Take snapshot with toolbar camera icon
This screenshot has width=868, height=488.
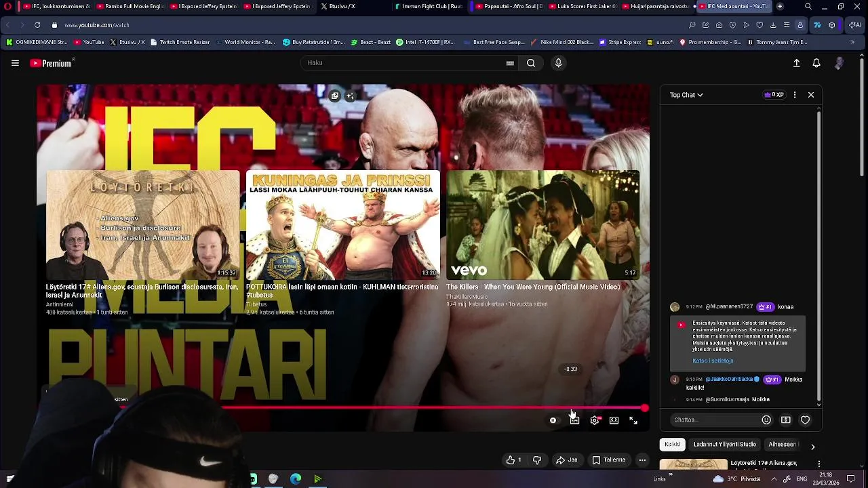[x=719, y=25]
